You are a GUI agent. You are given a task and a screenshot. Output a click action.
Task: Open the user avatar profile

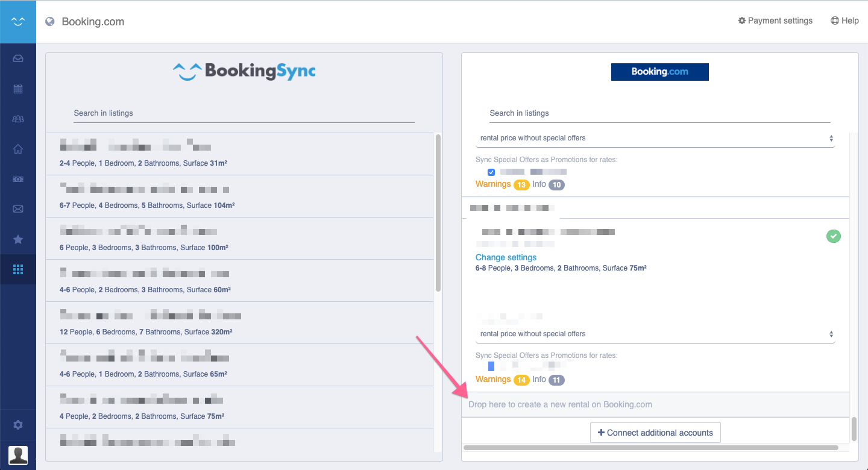pyautogui.click(x=18, y=455)
